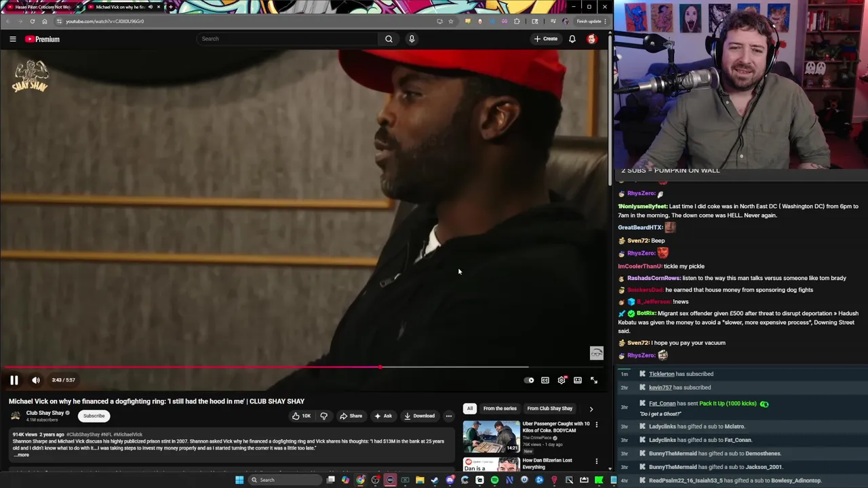Click the Finish update button

pyautogui.click(x=591, y=21)
